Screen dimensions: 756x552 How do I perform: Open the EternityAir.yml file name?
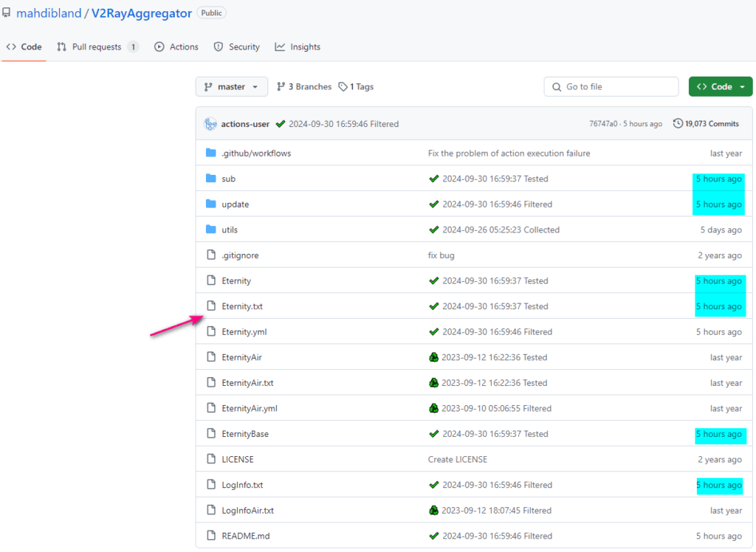pos(250,408)
